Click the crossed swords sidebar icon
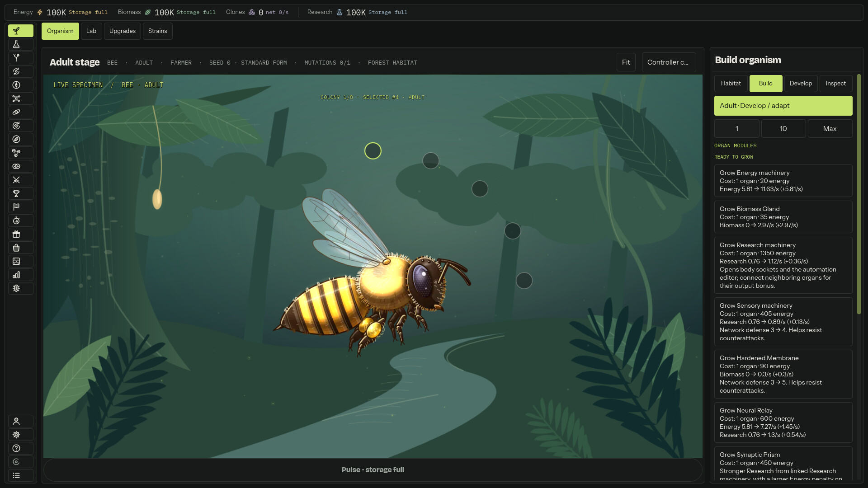Screen dimensions: 868x488 pos(20,180)
